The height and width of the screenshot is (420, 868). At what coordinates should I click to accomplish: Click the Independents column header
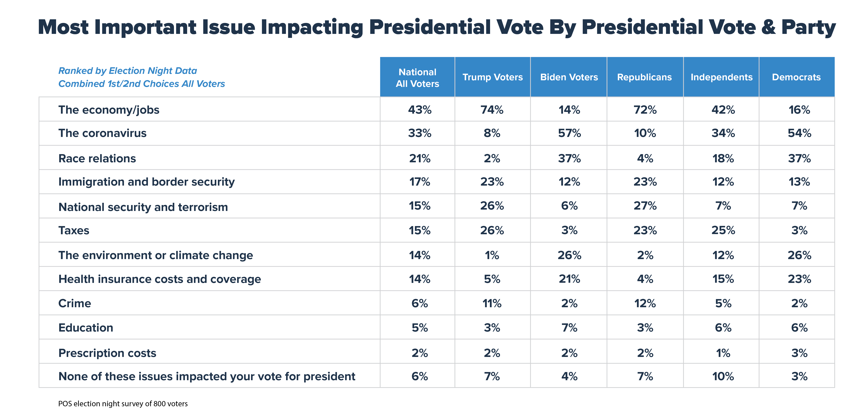coord(721,77)
